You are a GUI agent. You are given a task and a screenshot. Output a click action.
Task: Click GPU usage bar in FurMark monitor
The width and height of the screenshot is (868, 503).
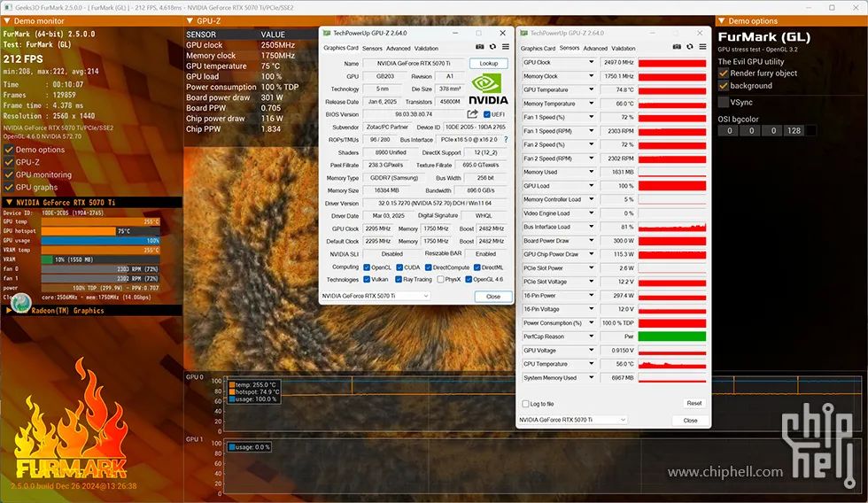[100, 241]
